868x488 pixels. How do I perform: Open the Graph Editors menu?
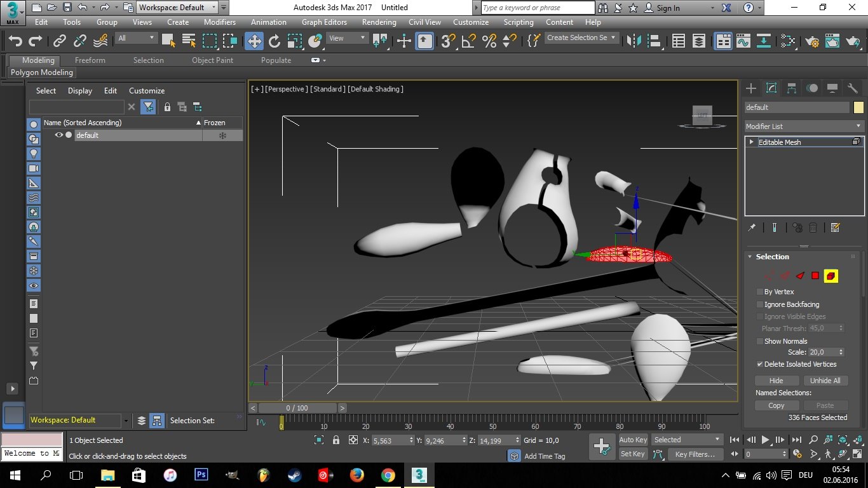pyautogui.click(x=324, y=22)
